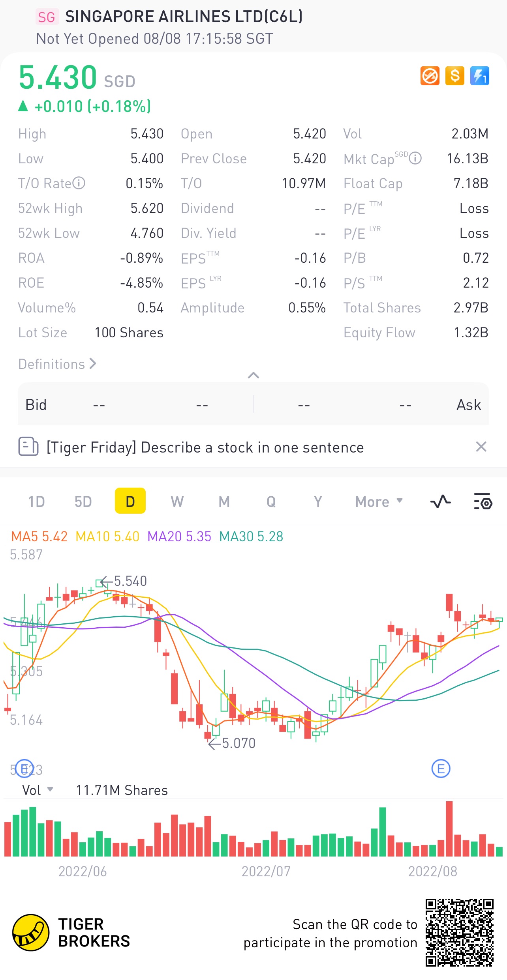The image size is (507, 980).
Task: Open chart settings icon
Action: [x=483, y=502]
